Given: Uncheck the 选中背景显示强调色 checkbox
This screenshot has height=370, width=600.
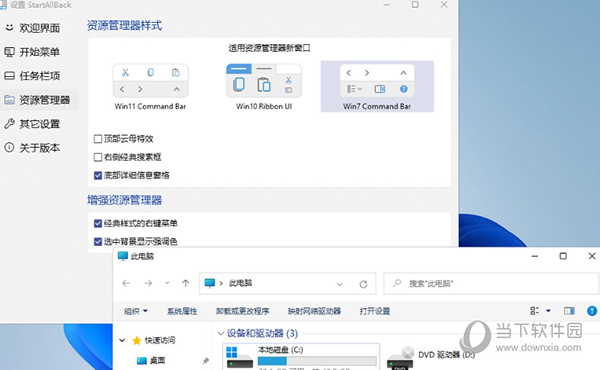Looking at the screenshot, I should point(98,241).
